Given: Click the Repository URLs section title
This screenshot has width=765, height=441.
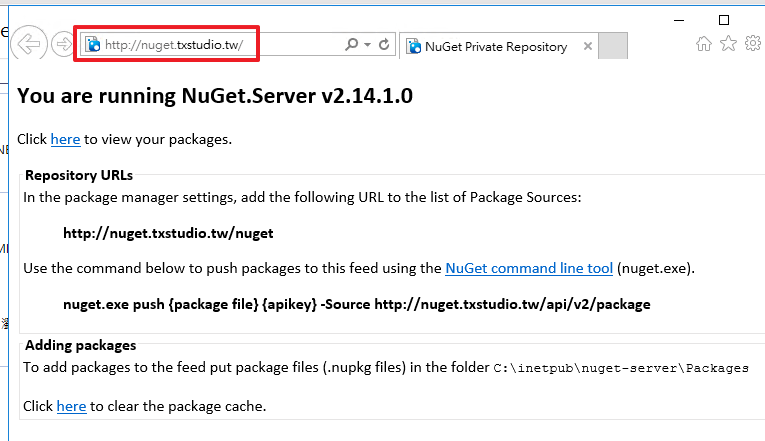Looking at the screenshot, I should coord(79,175).
